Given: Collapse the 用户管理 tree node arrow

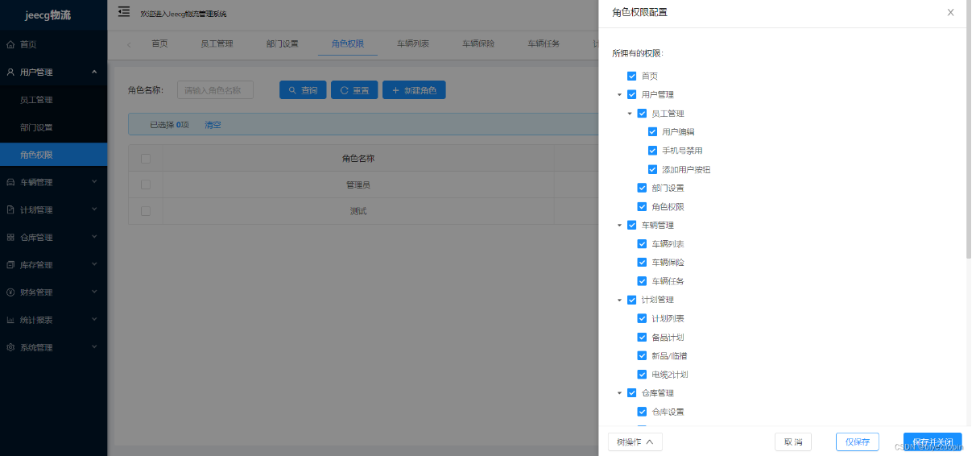Looking at the screenshot, I should (x=620, y=95).
